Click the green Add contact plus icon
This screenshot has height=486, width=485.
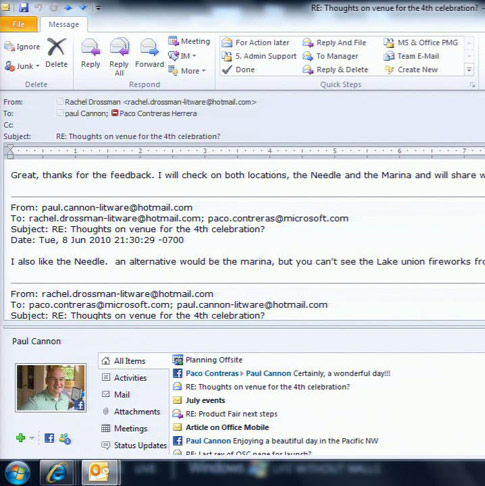point(21,438)
